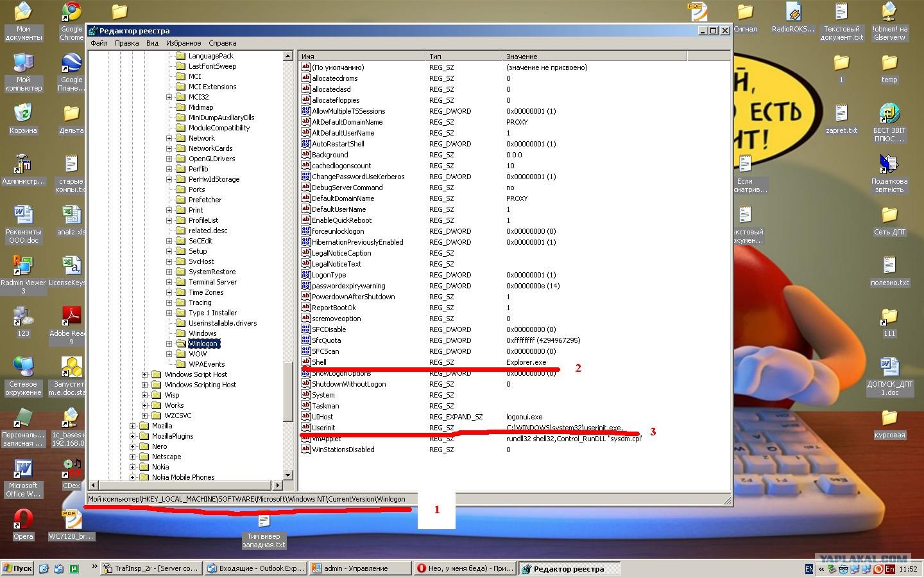The width and height of the screenshot is (924, 578).
Task: Select the Netscape tree item
Action: point(166,457)
